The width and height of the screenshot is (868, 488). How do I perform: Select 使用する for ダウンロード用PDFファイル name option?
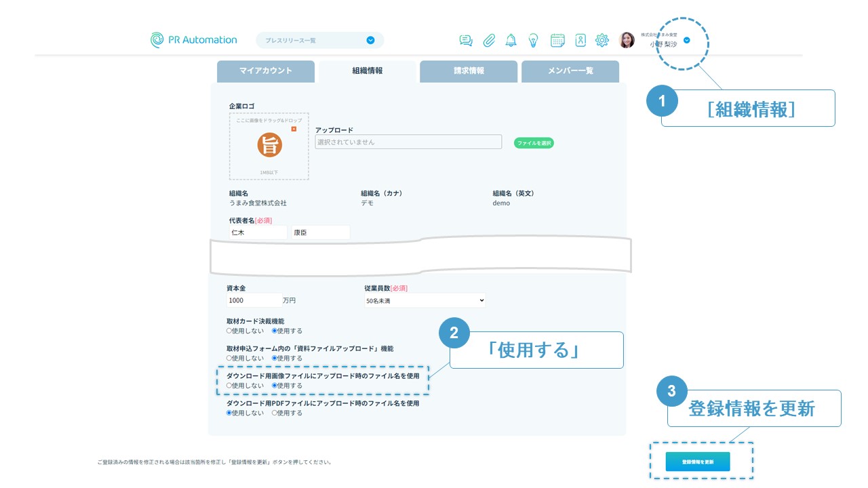[275, 413]
